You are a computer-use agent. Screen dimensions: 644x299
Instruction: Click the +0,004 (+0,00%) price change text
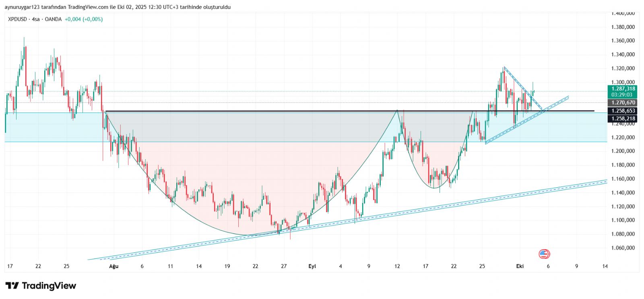click(84, 19)
